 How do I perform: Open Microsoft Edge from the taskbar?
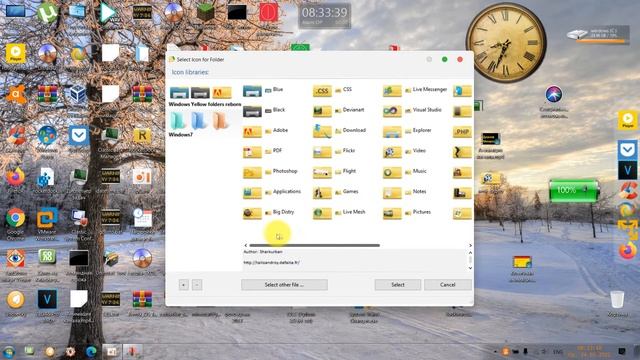coord(91,351)
